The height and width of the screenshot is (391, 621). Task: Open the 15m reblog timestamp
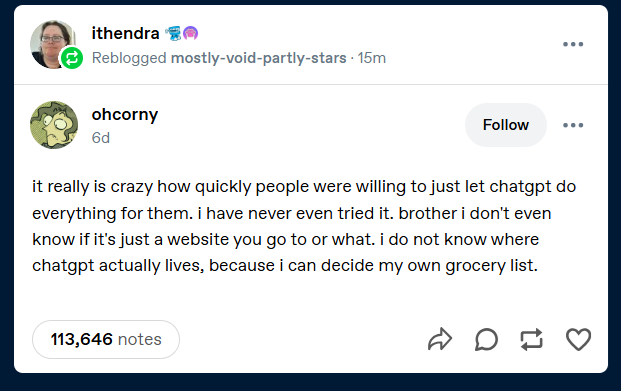coord(371,58)
